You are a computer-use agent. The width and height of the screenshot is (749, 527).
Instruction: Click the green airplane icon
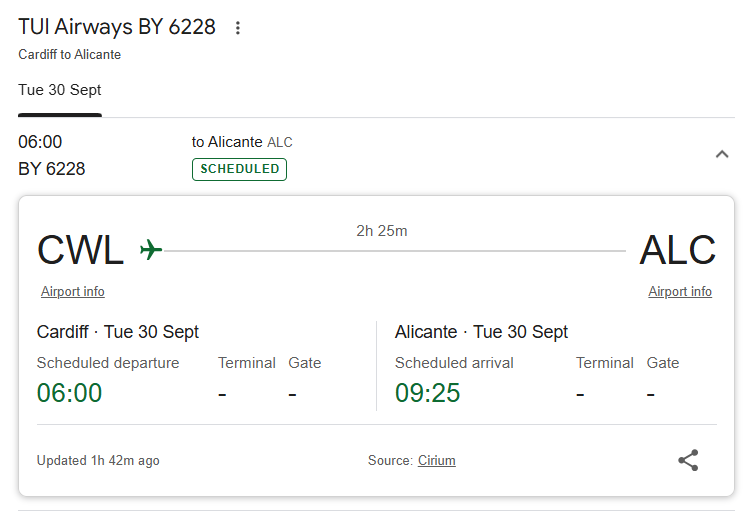[151, 249]
